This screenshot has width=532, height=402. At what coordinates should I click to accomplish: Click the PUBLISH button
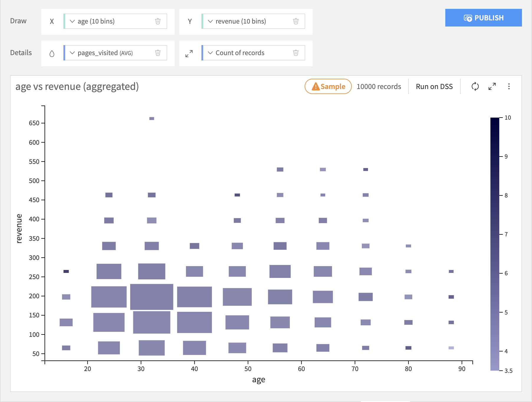[x=484, y=18]
